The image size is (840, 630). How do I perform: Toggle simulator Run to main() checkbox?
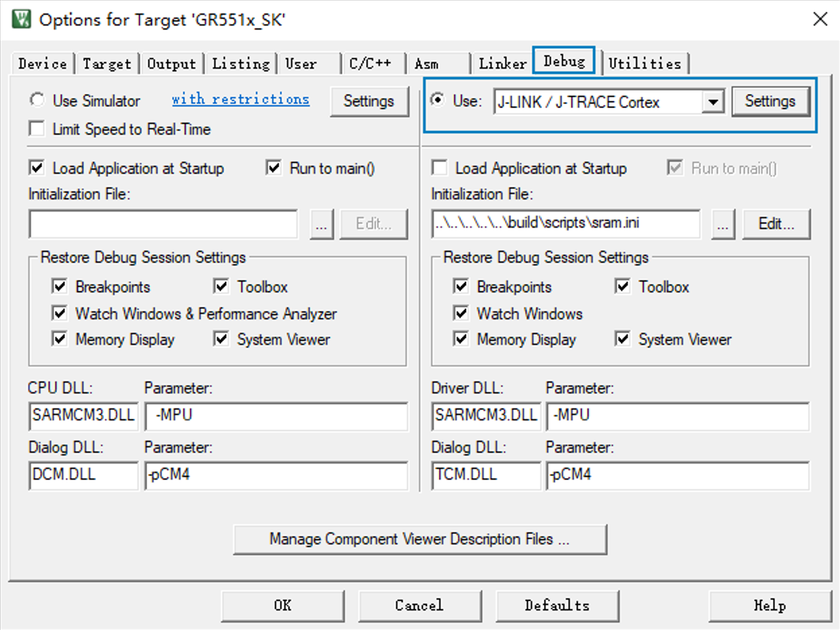coord(273,168)
